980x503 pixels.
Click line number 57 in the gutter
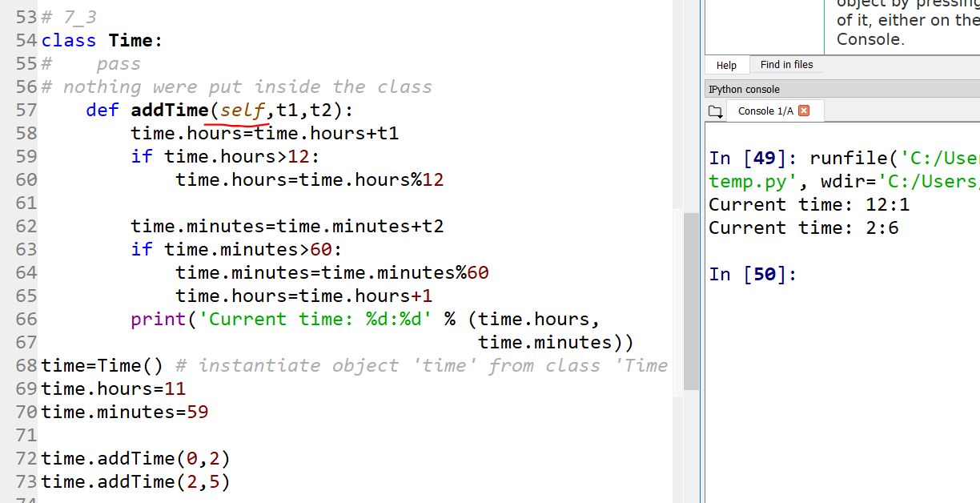coord(26,110)
